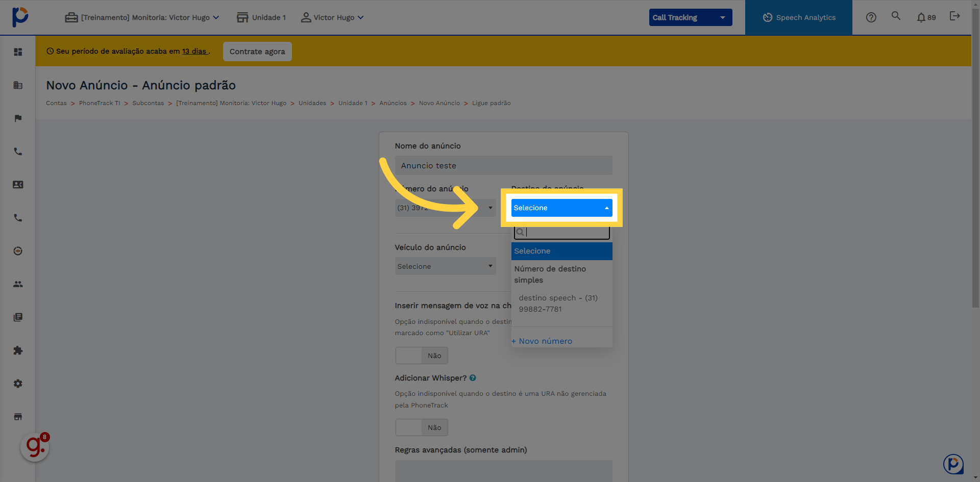980x482 pixels.
Task: Collapse the Destino do anúncio Selecione dropdown
Action: point(561,208)
